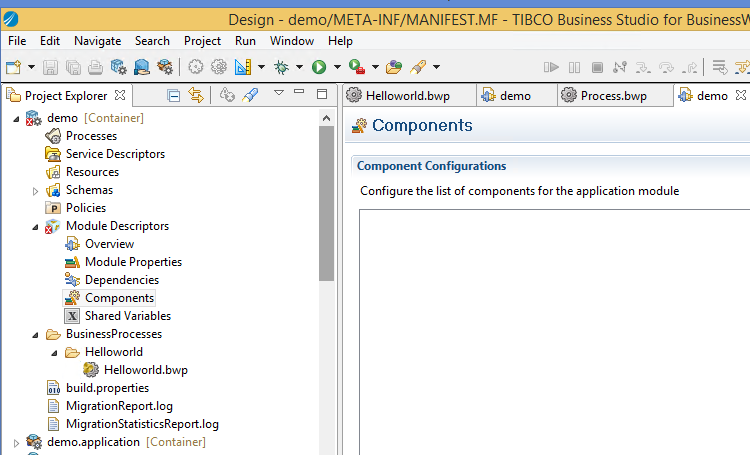The height and width of the screenshot is (455, 750).
Task: Open the Debug dropdown arrow
Action: pyautogui.click(x=299, y=67)
